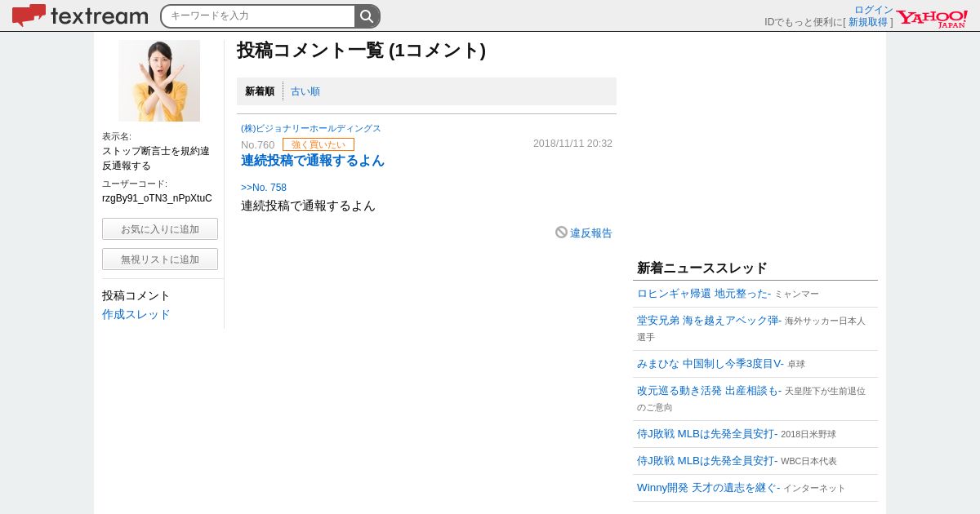Click comment body text 連続投稿で通報するよん
This screenshot has width=980, height=514.
pos(308,206)
